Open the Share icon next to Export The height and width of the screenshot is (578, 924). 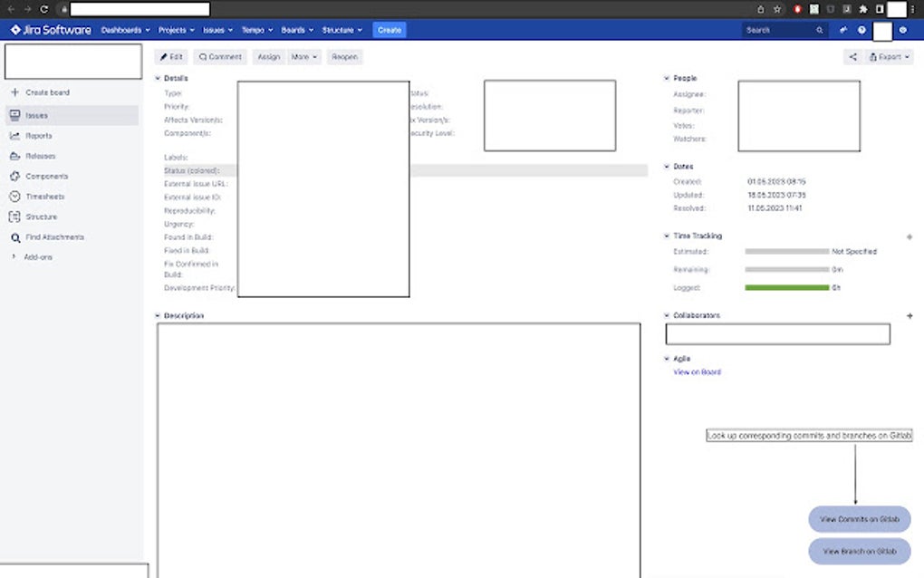[x=852, y=56]
